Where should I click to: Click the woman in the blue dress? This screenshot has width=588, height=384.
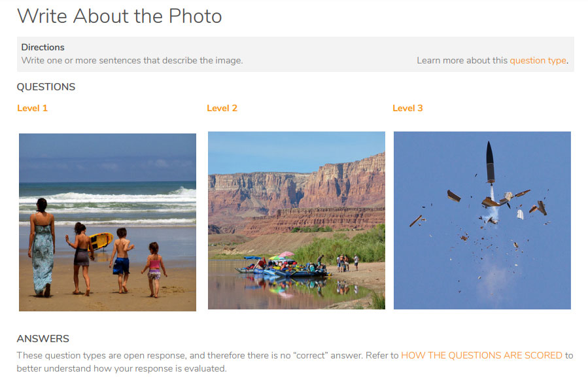point(42,247)
